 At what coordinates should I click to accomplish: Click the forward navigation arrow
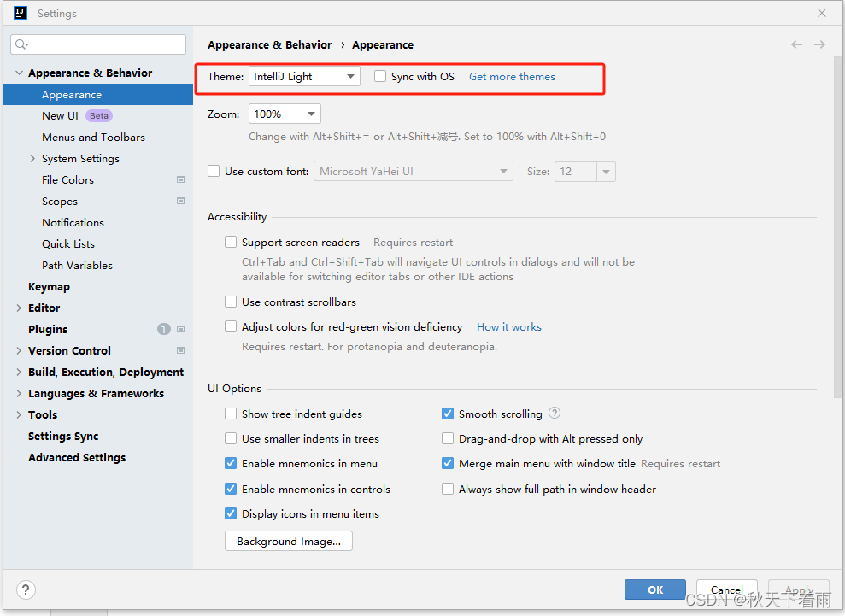819,44
